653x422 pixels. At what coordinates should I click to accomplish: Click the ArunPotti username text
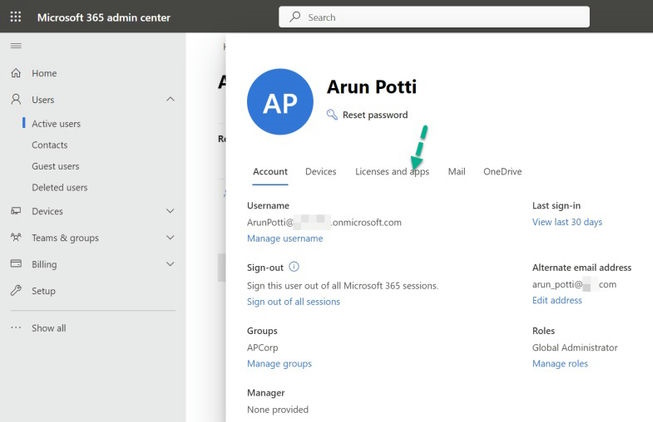pyautogui.click(x=324, y=222)
